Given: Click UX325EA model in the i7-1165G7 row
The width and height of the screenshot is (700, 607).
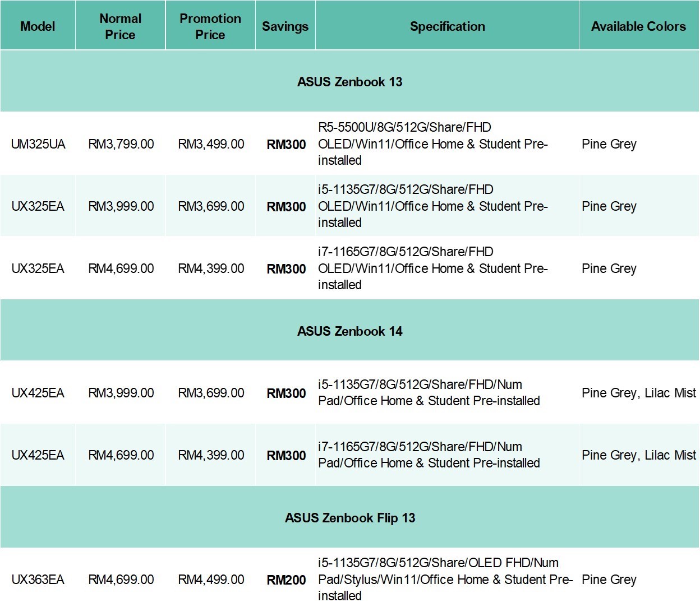Looking at the screenshot, I should click(x=38, y=268).
